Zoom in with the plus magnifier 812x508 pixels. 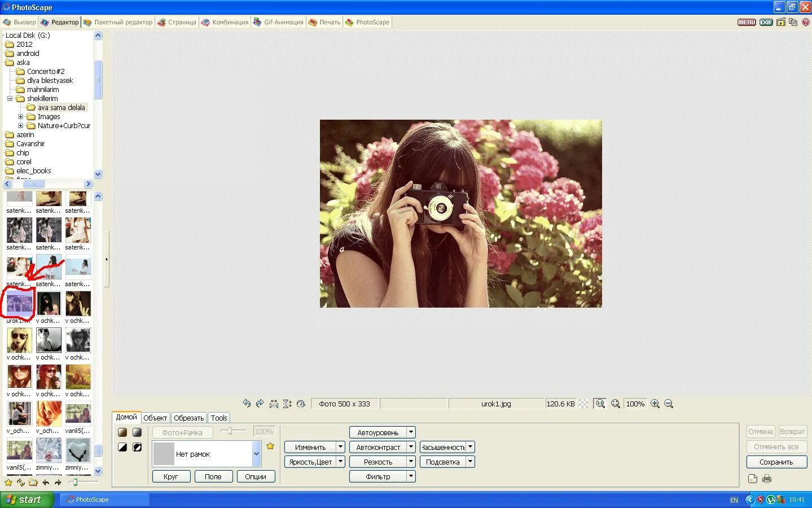point(655,404)
